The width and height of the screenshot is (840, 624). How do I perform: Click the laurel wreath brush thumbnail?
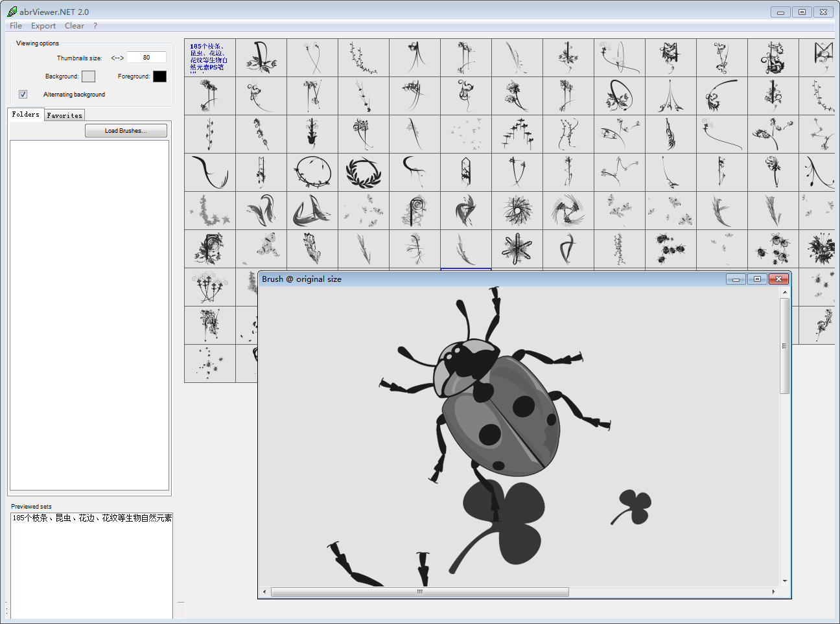click(x=364, y=172)
